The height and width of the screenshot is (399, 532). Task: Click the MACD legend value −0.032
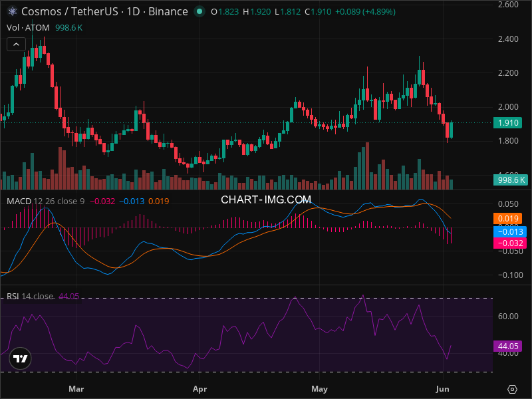pos(102,201)
